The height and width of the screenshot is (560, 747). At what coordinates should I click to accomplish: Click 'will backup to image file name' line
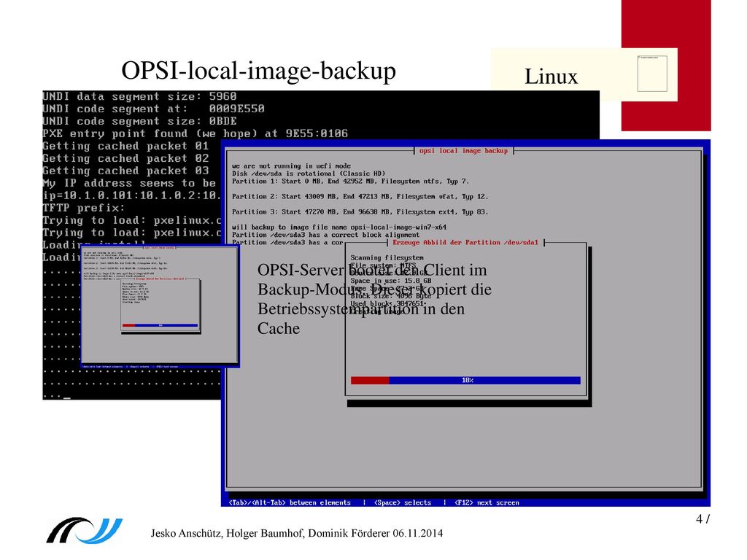[x=339, y=227]
